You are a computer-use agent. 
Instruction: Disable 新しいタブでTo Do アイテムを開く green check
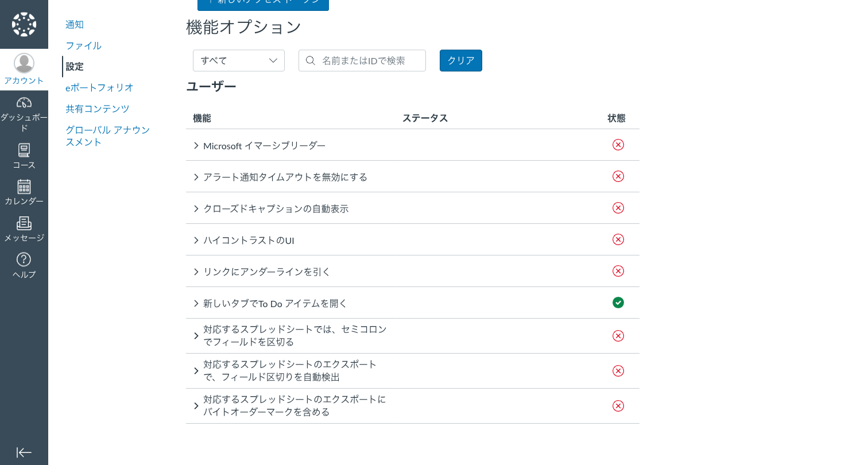618,303
